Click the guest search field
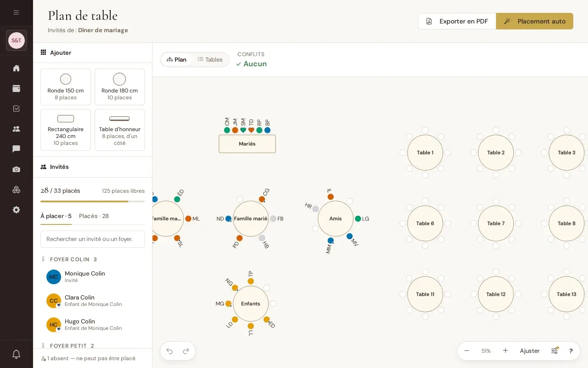 (x=92, y=239)
